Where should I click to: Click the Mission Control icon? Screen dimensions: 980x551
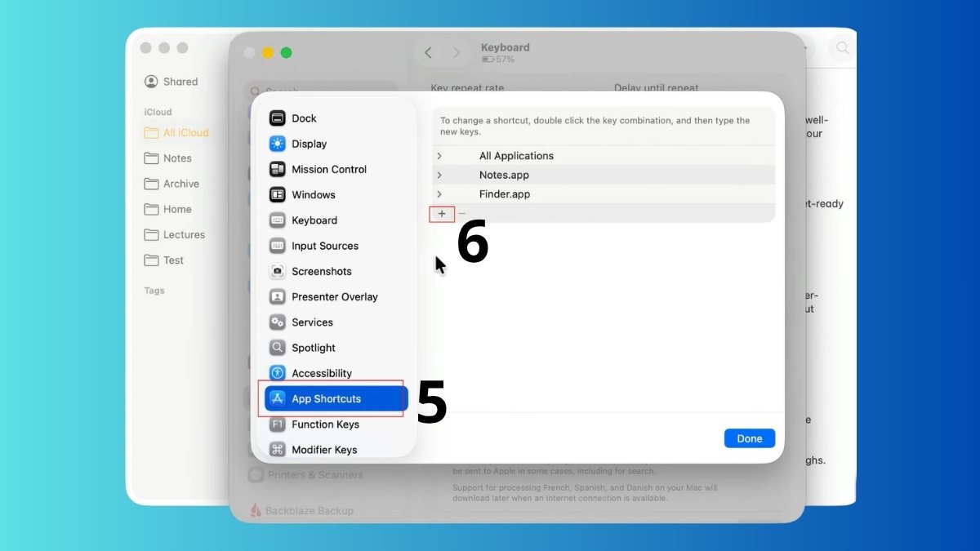coord(278,169)
